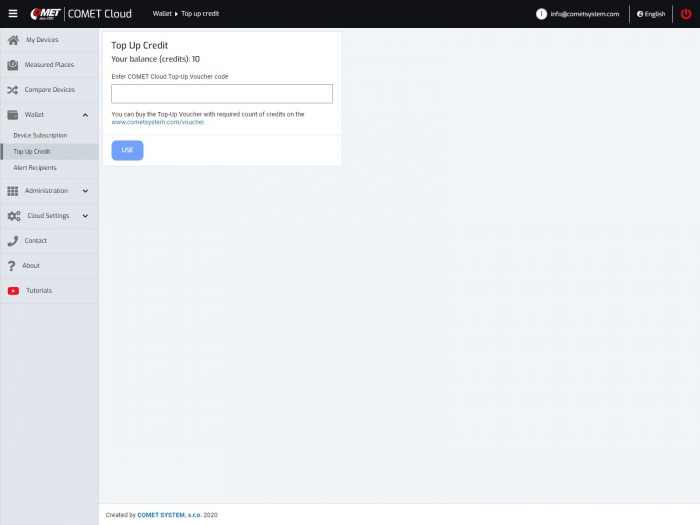Select the Compare Devices shuffle icon

(x=13, y=90)
